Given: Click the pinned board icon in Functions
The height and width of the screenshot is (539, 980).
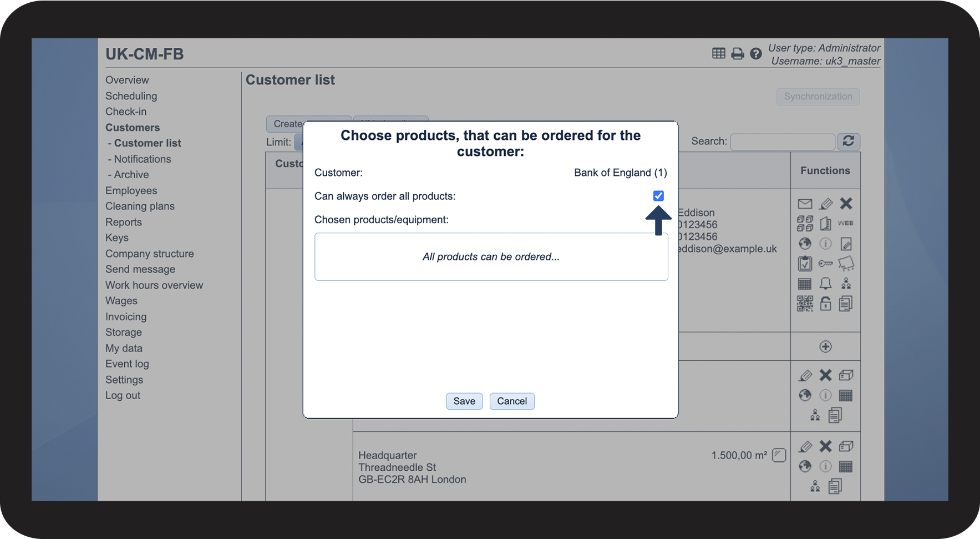Looking at the screenshot, I should point(846,264).
